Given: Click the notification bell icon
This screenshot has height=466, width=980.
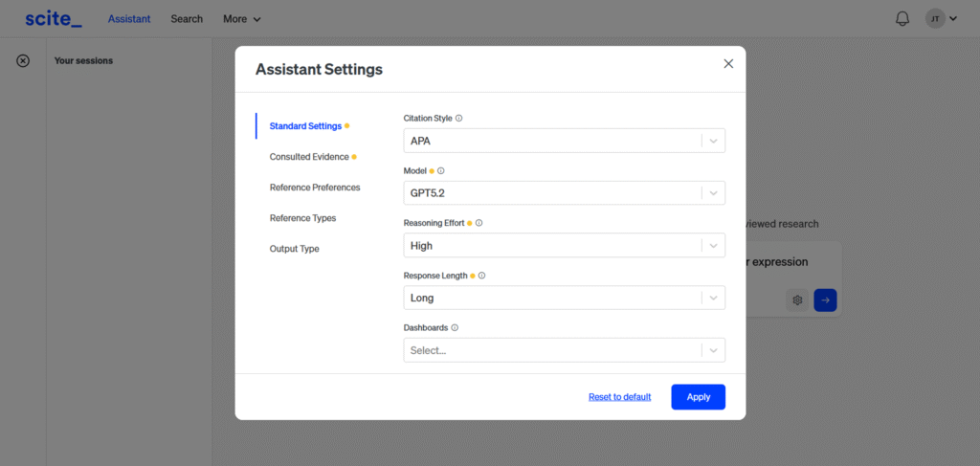Looking at the screenshot, I should 902,19.
